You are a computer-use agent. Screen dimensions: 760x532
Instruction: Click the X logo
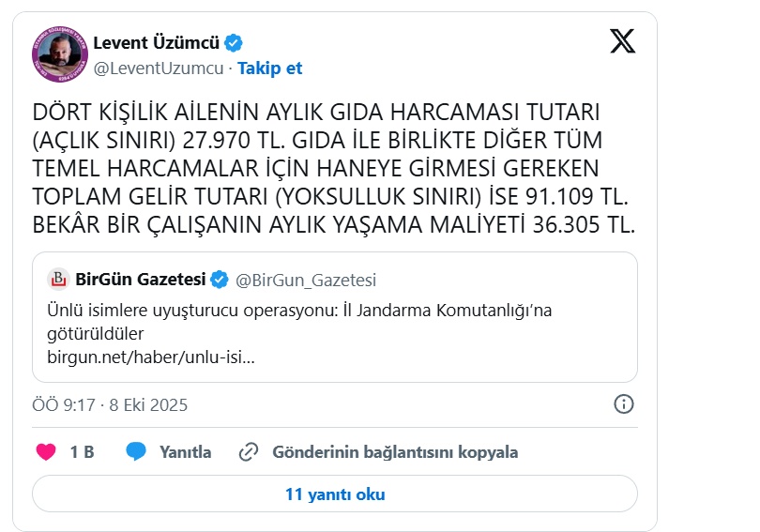[x=623, y=41]
